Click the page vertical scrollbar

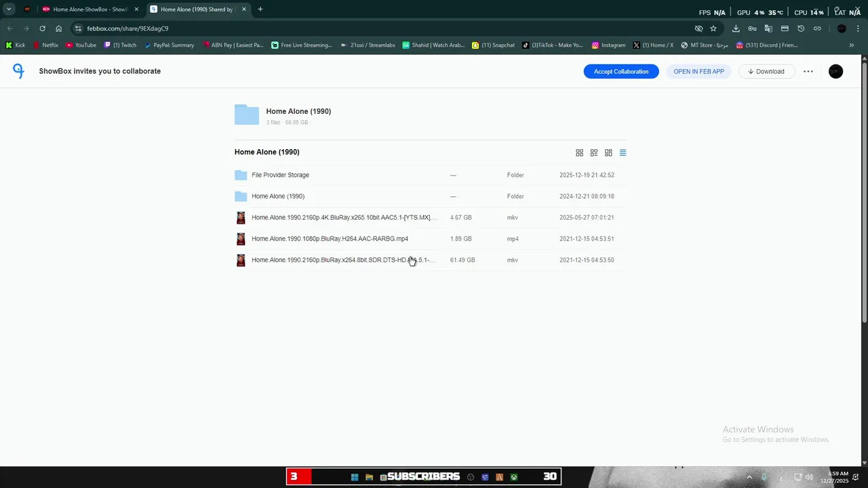[x=865, y=193]
